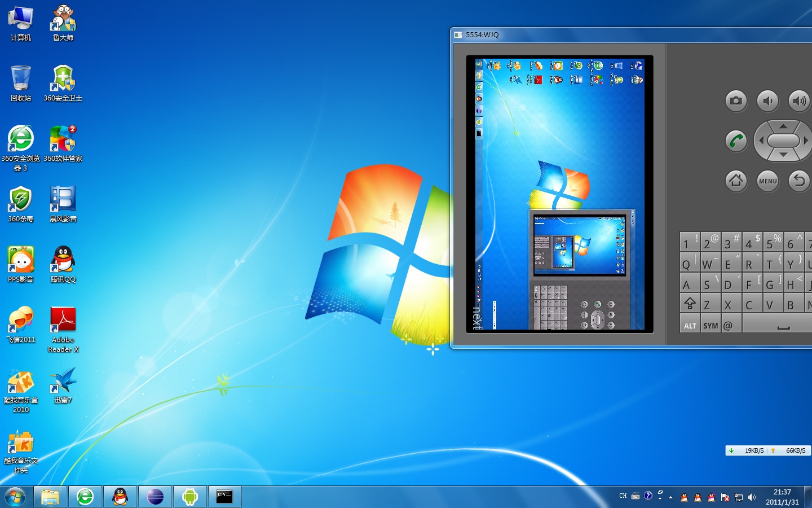812x508 pixels.
Task: Select the 飞信2011 desktop icon
Action: [x=21, y=325]
